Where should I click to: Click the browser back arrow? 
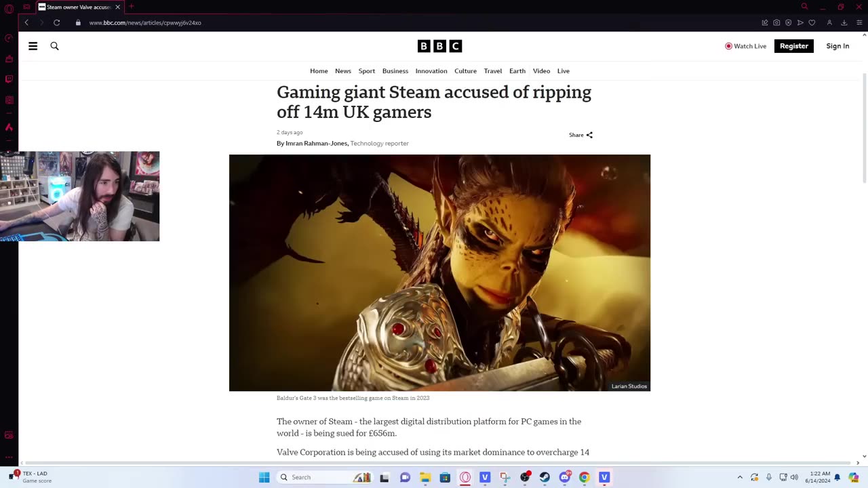coord(26,22)
